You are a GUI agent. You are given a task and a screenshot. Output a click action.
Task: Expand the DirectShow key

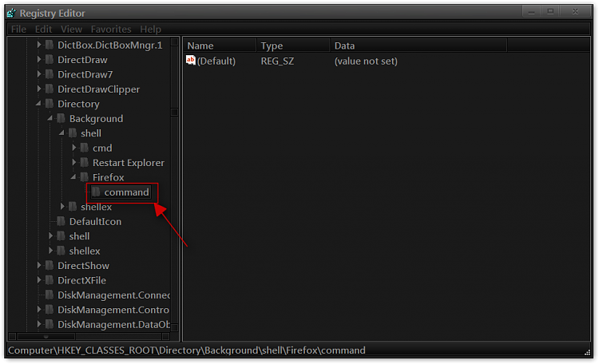click(39, 266)
